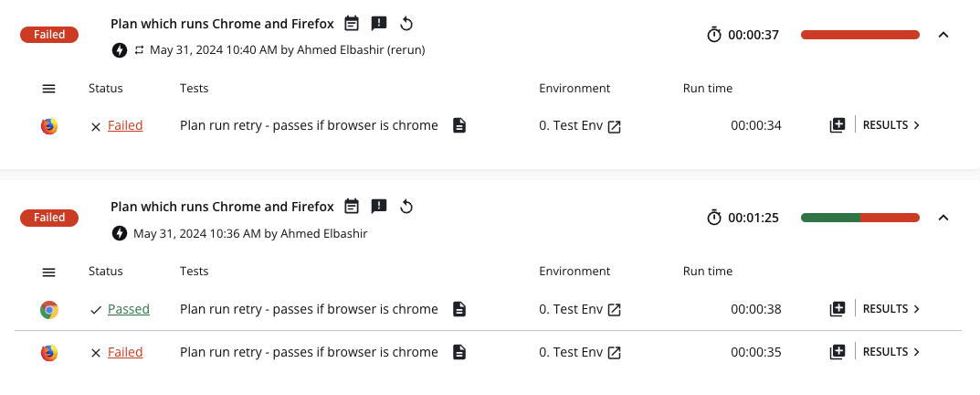Viewport: 980px width, 395px height.
Task: Open the schedule calendar icon on the 10:36 AM plan
Action: (x=352, y=207)
